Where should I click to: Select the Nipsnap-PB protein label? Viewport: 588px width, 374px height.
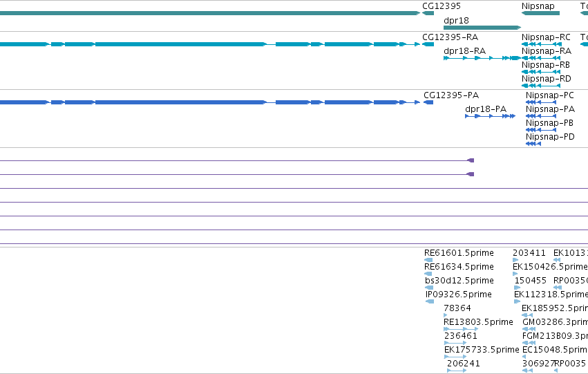tap(549, 123)
